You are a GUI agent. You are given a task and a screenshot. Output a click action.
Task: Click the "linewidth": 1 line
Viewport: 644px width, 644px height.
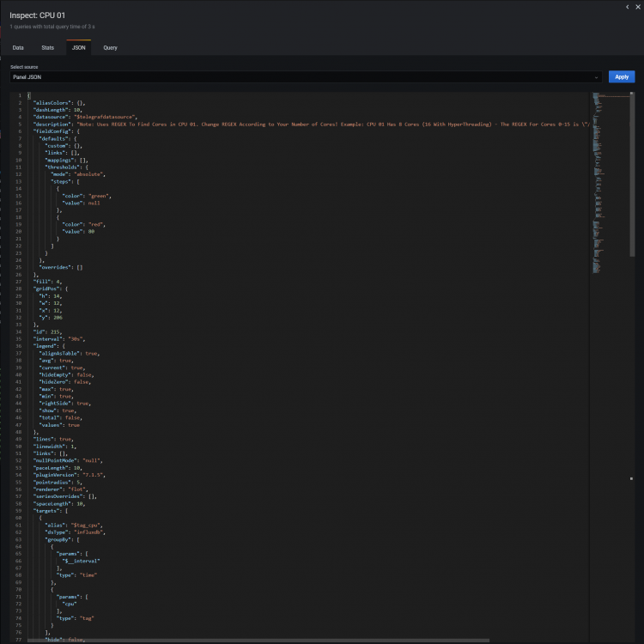coord(55,447)
